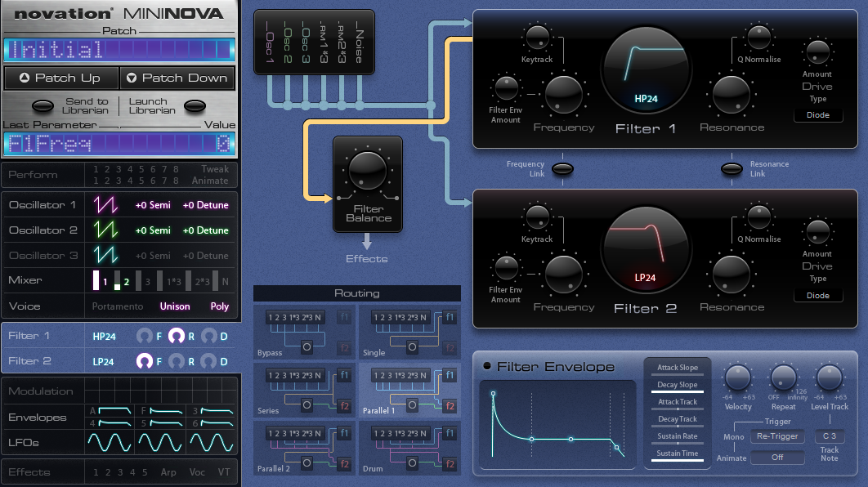Image resolution: width=868 pixels, height=487 pixels.
Task: Open Filter 1 Drive Type Diode dropdown
Action: click(x=817, y=115)
